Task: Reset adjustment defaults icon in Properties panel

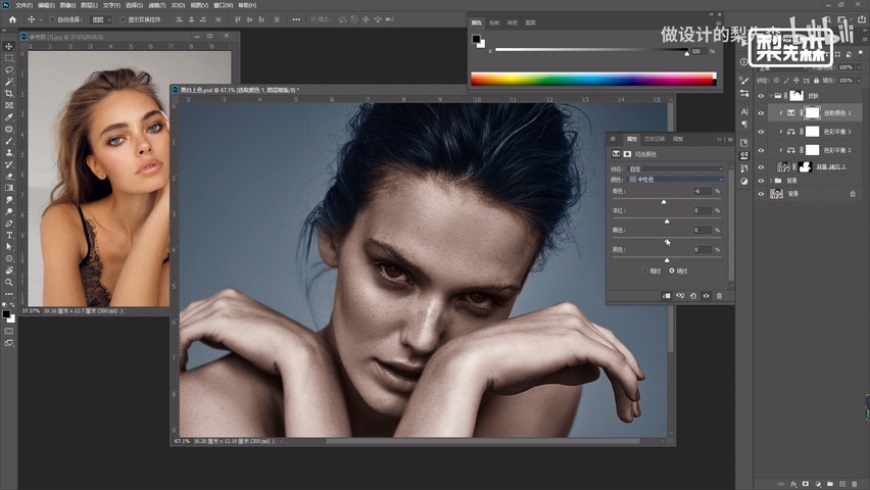Action: tap(693, 296)
